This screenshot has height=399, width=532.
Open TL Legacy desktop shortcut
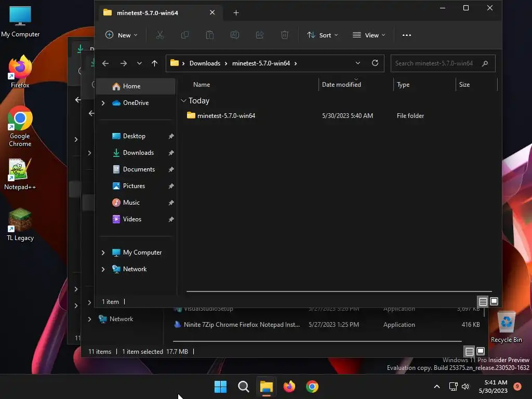click(20, 224)
